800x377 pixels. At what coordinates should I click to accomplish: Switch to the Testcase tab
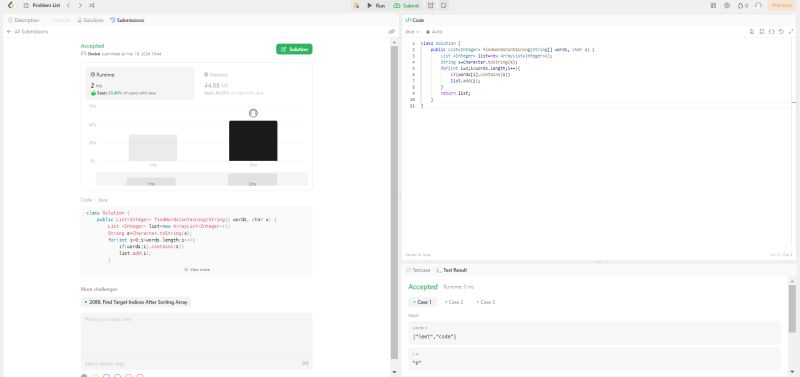(418, 270)
